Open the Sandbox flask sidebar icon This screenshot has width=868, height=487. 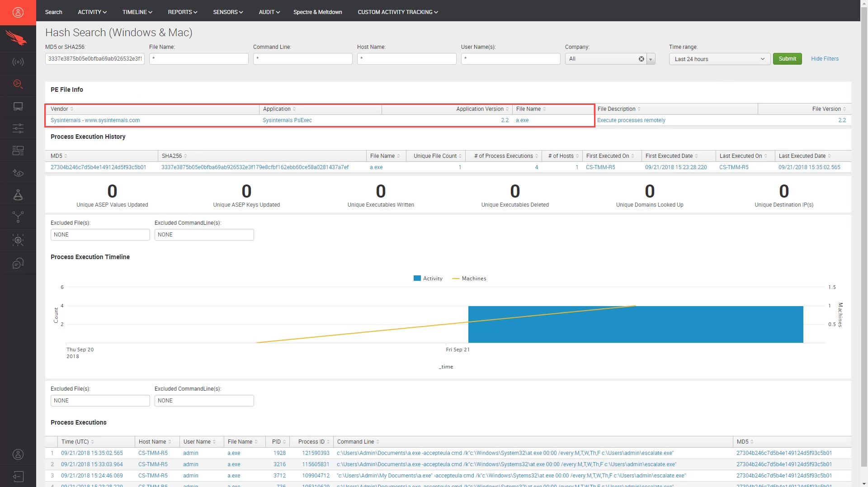(x=18, y=195)
